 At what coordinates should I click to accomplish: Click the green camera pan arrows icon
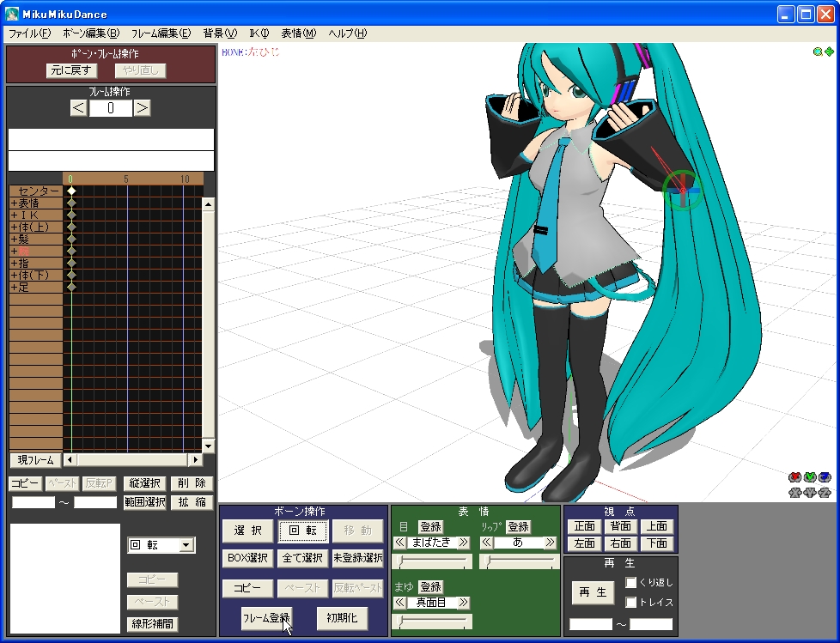(829, 52)
